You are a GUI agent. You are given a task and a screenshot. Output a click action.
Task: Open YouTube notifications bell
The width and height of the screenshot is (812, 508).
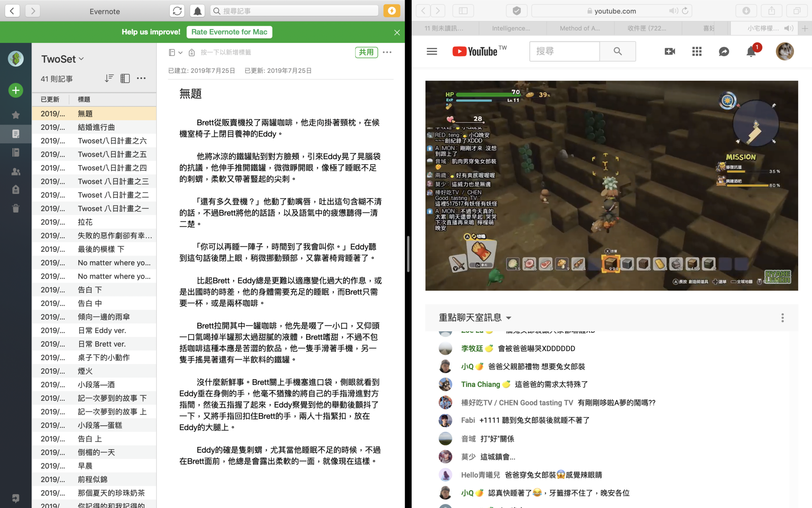(752, 51)
